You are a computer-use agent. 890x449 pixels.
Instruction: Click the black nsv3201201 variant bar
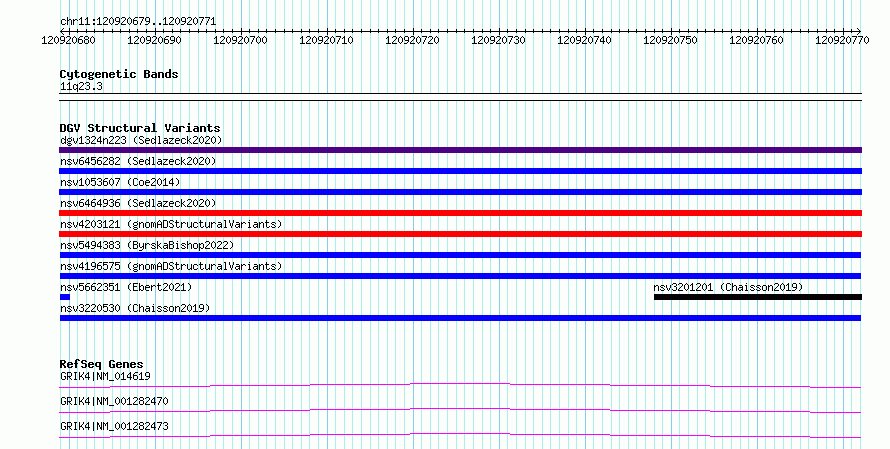(758, 297)
